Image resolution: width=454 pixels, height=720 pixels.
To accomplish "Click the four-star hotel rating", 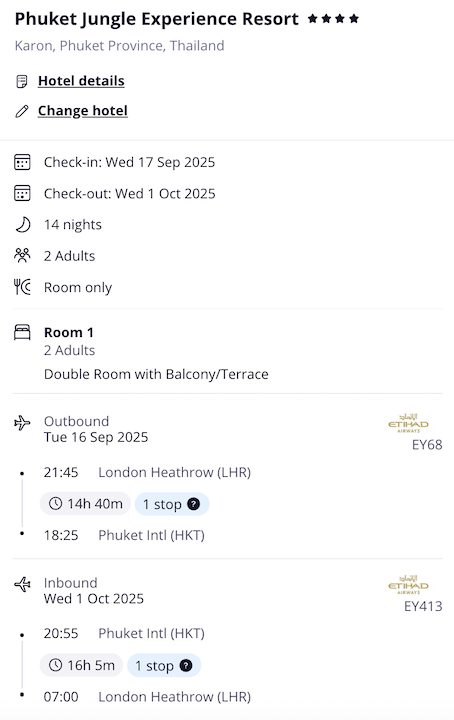I will 333,19.
